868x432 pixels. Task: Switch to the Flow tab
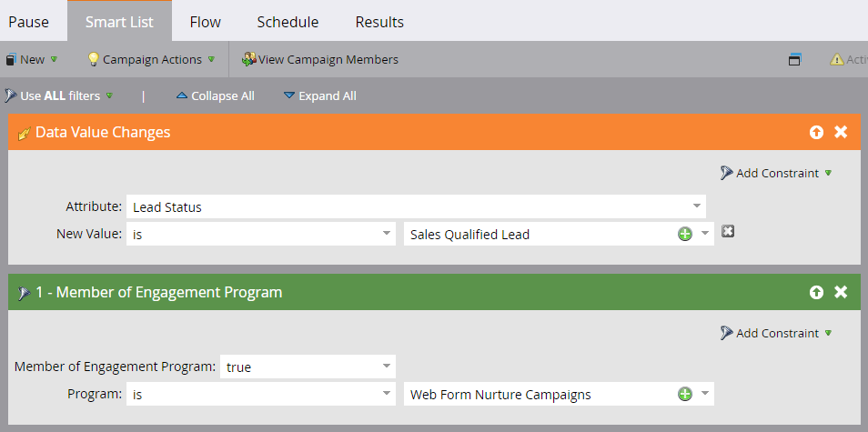[x=206, y=22]
